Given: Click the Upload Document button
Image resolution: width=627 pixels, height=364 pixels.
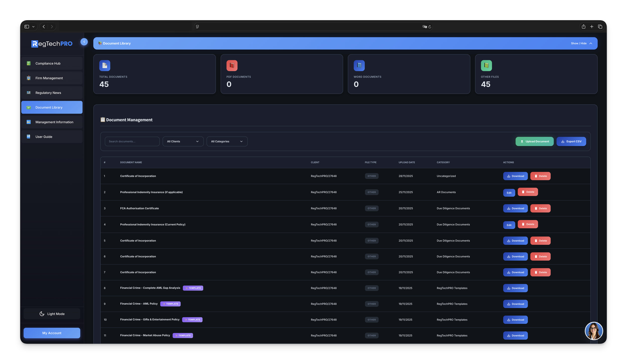Looking at the screenshot, I should pyautogui.click(x=534, y=141).
